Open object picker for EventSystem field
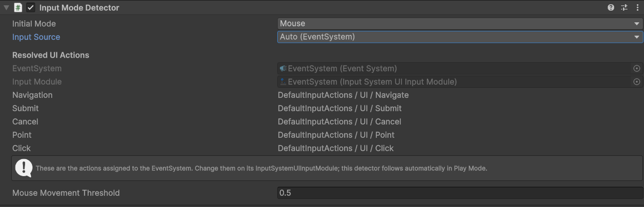Image resolution: width=644 pixels, height=207 pixels. (x=637, y=68)
